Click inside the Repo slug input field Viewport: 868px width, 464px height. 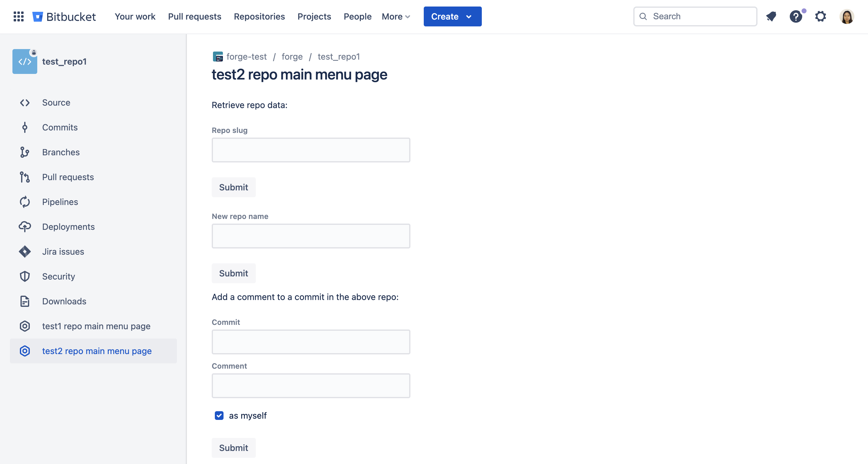click(311, 150)
